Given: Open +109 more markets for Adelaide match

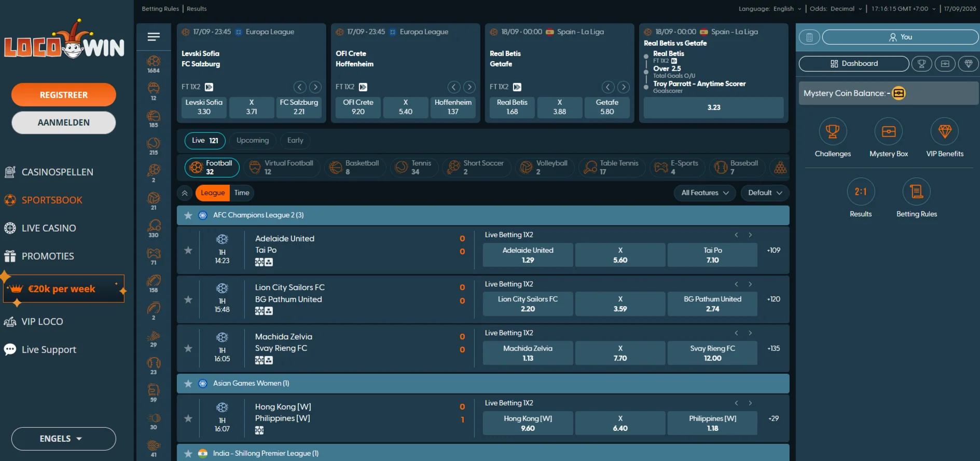Looking at the screenshot, I should 774,250.
